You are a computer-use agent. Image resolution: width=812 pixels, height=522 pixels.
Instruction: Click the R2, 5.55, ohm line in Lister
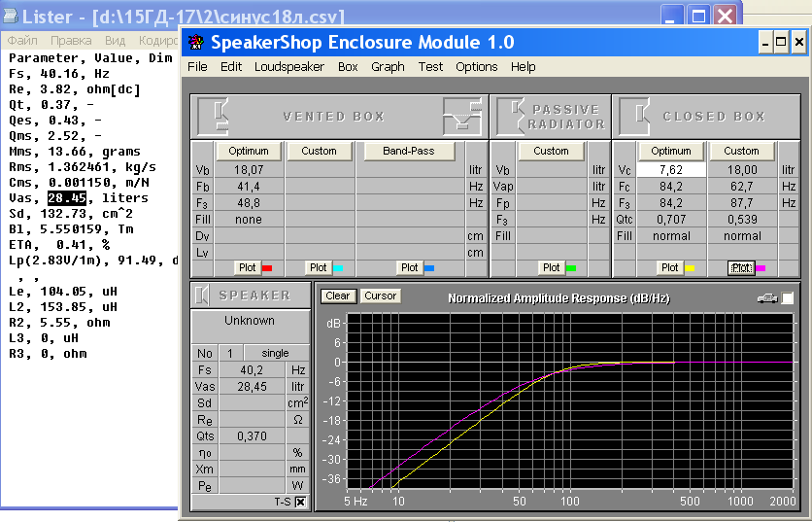coord(59,323)
